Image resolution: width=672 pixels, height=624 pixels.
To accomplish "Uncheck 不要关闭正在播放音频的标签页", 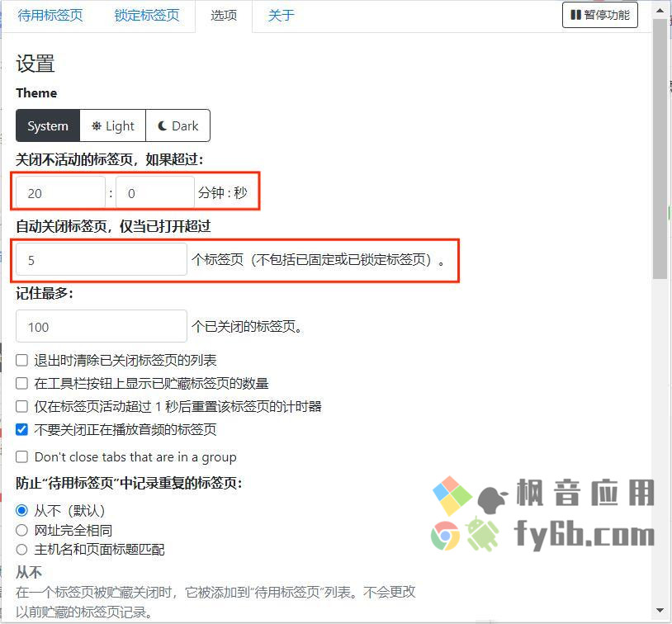I will [21, 429].
